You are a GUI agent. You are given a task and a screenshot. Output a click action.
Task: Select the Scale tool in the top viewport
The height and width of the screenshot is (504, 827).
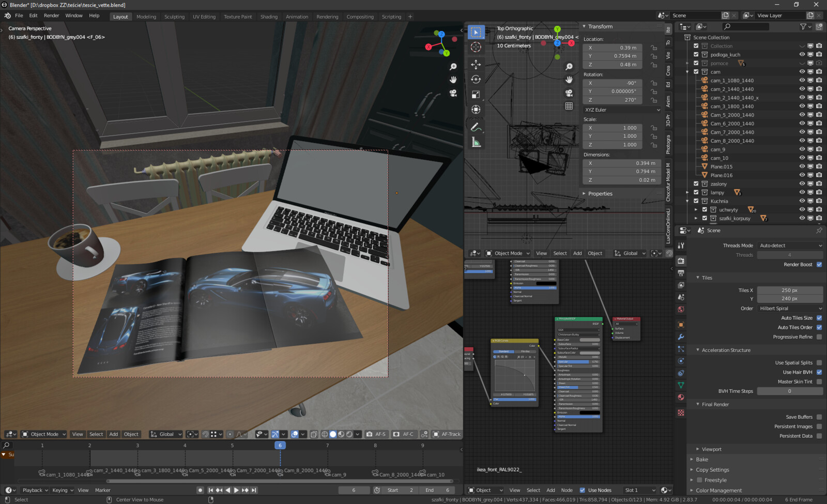tap(476, 94)
